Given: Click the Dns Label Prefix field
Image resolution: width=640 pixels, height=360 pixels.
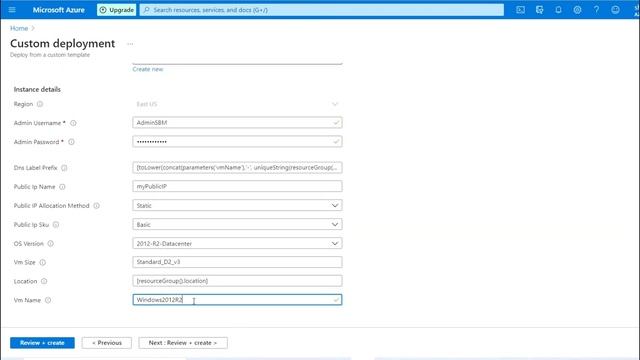Looking at the screenshot, I should point(237,167).
